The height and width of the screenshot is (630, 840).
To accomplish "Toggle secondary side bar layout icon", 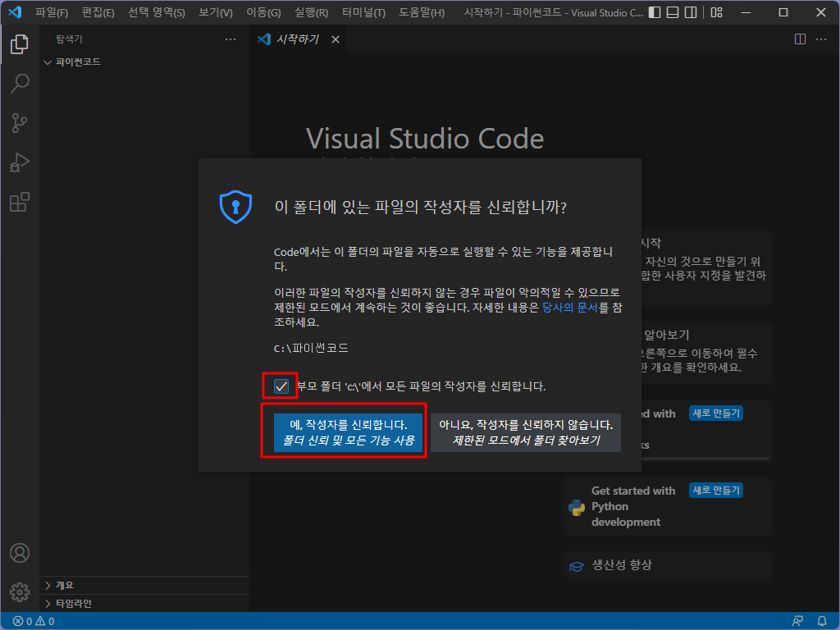I will (691, 12).
